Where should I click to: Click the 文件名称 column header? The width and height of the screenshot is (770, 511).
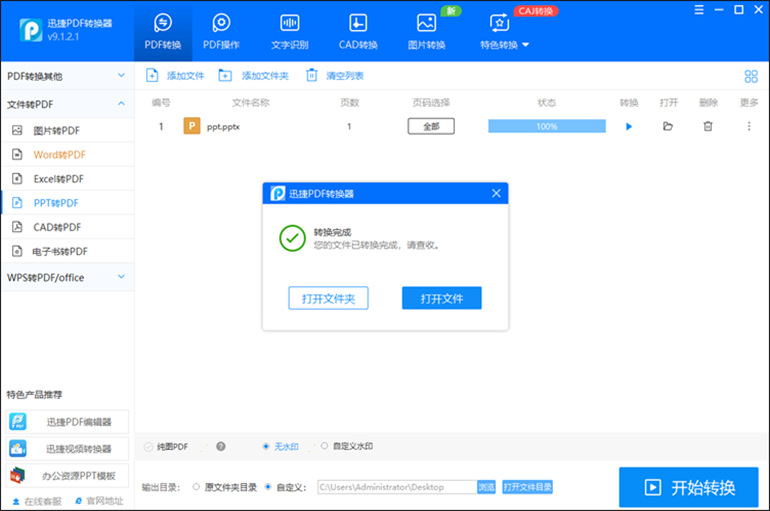[250, 103]
